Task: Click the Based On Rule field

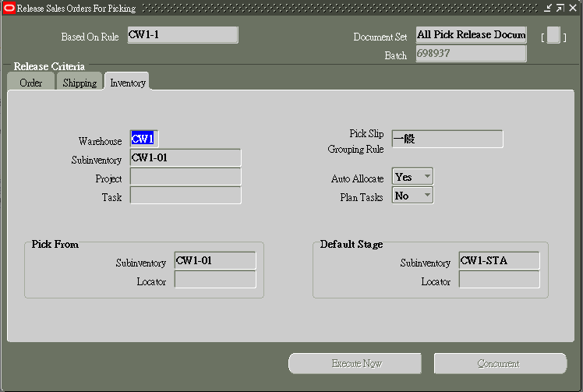Action: pos(182,35)
